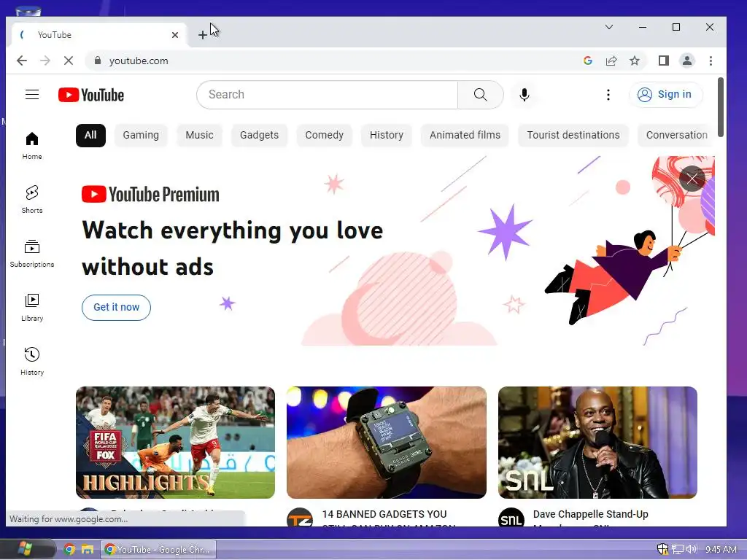Open the SNL channel avatar
Image resolution: width=747 pixels, height=560 pixels.
[x=511, y=518]
